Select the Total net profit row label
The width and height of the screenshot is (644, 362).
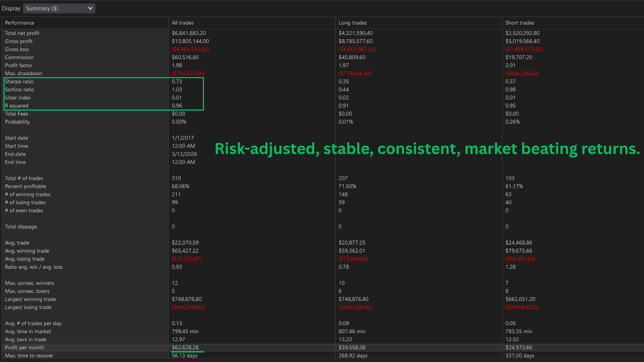[x=22, y=33]
